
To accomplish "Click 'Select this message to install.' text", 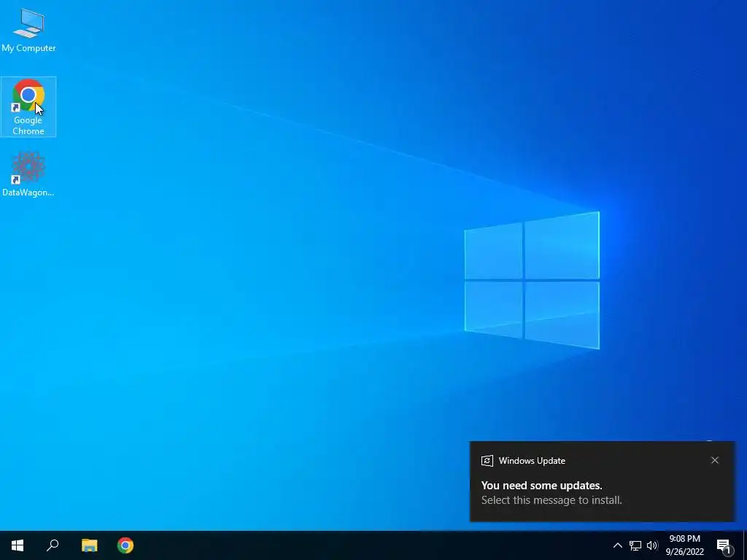I will 551,500.
